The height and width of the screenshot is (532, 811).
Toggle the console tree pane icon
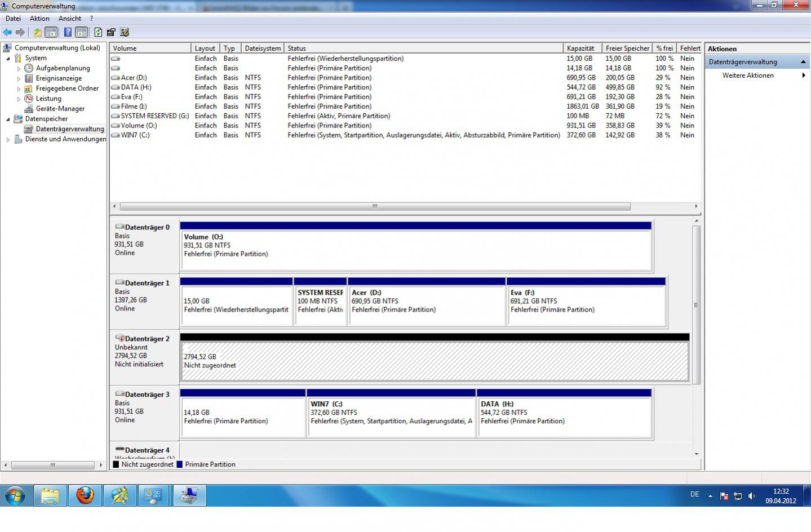[x=51, y=32]
